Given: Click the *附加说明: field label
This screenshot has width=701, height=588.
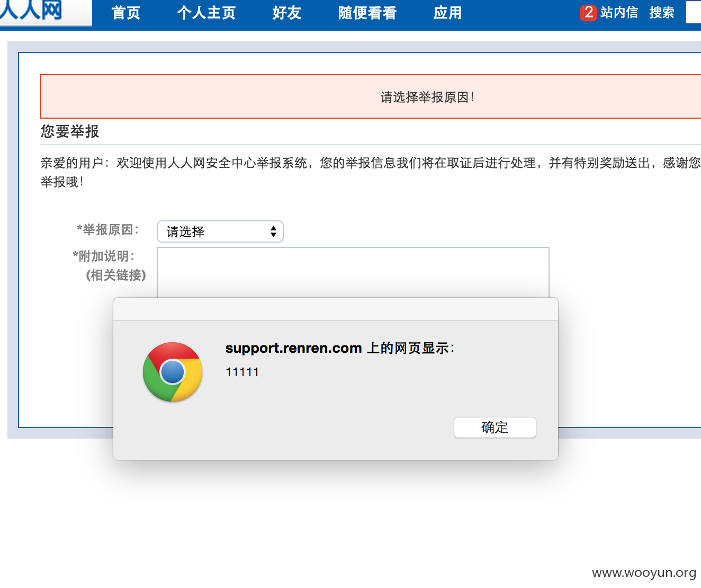Looking at the screenshot, I should pyautogui.click(x=104, y=256).
